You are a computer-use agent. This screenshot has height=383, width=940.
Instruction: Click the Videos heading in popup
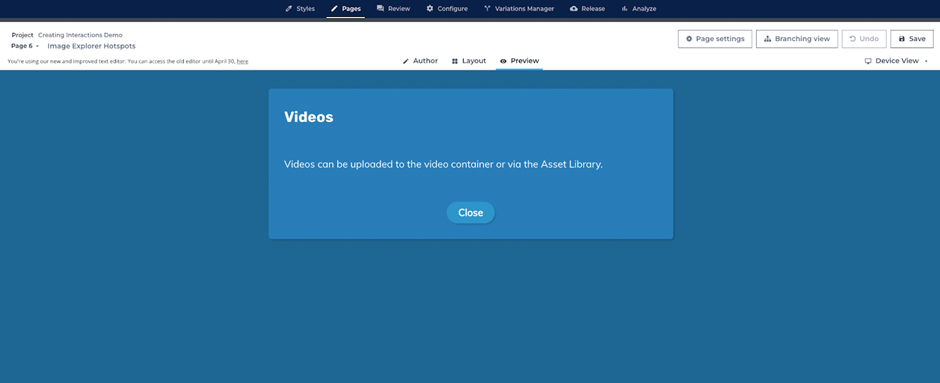pos(309,117)
